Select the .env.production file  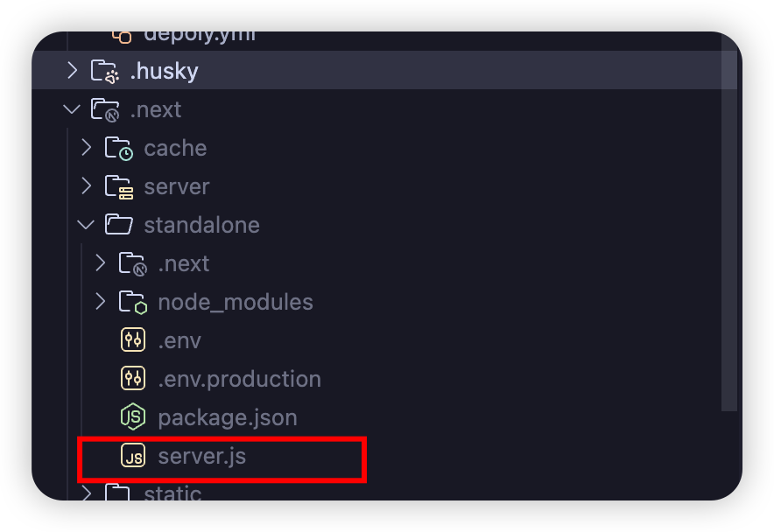239,379
